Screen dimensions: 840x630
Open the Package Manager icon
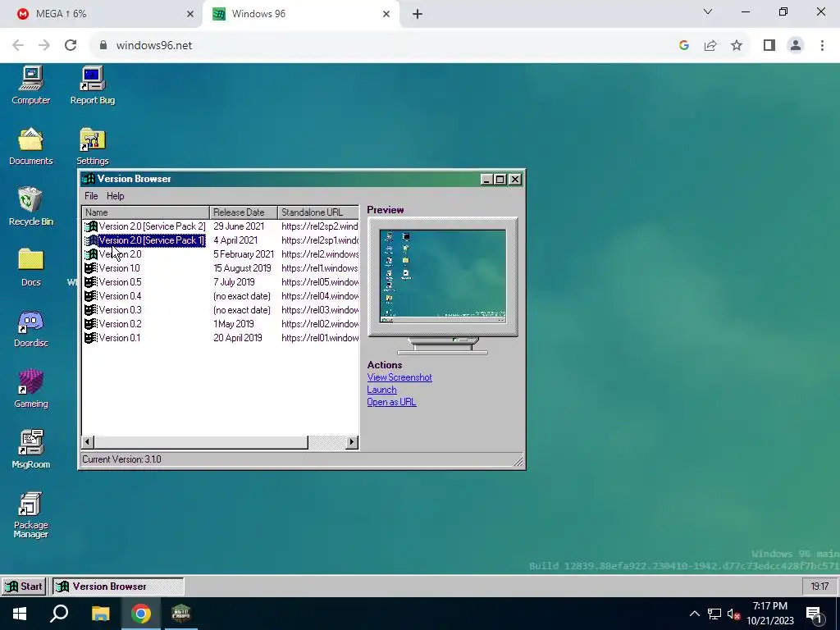30,515
